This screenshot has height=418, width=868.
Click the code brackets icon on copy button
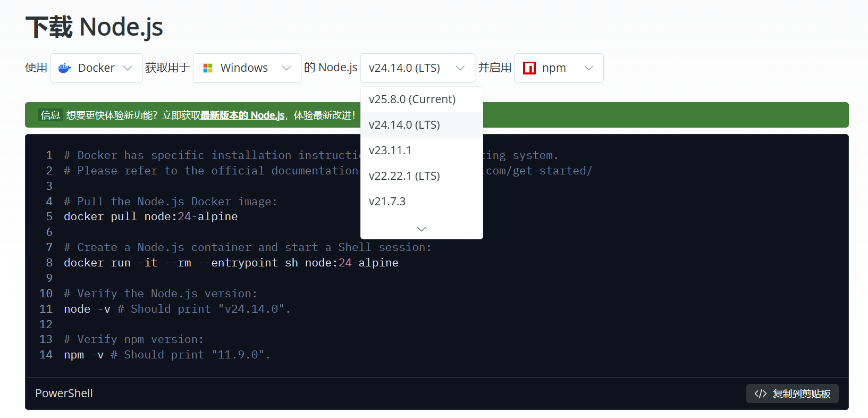pos(760,394)
